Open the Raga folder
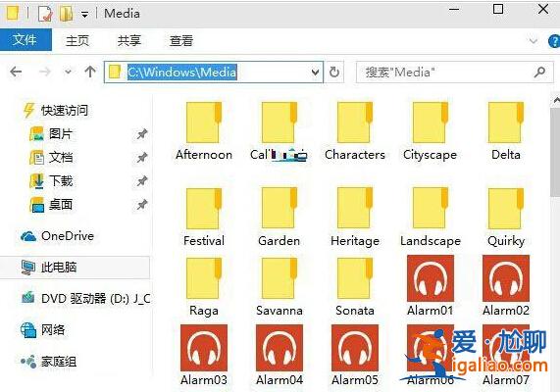The width and height of the screenshot is (560, 392). (204, 287)
